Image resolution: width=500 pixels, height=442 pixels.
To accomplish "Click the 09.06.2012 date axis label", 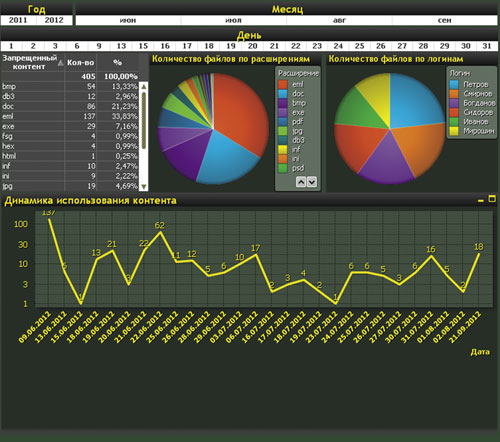I will tap(35, 327).
